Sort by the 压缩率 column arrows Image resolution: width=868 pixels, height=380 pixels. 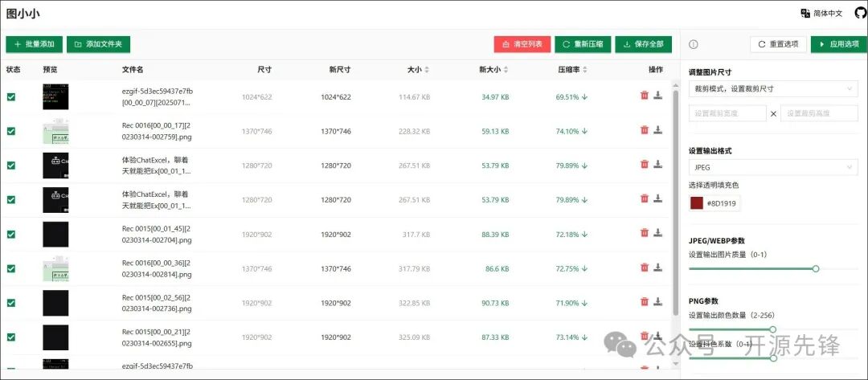click(x=585, y=70)
